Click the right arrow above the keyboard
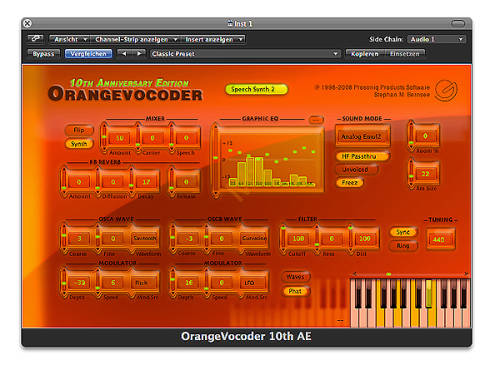 466,274
